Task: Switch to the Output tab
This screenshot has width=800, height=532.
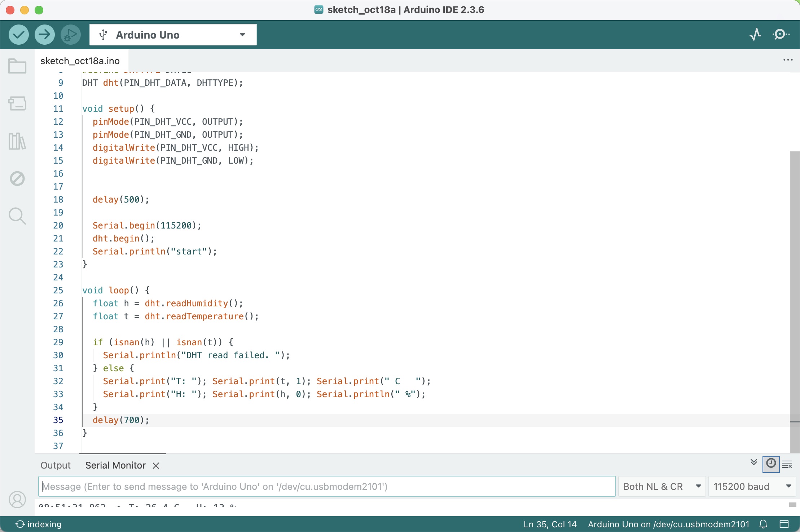Action: 55,465
